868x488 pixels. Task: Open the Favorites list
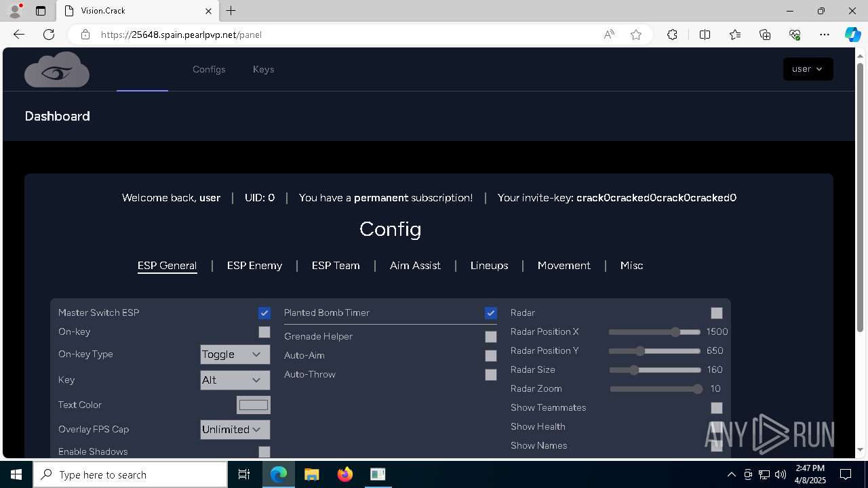[735, 35]
